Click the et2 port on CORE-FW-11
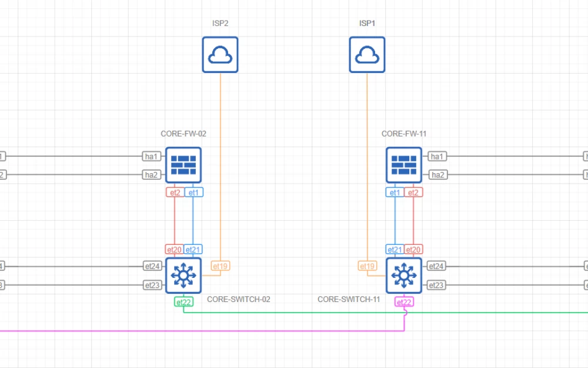The height and width of the screenshot is (368, 588). pos(413,192)
